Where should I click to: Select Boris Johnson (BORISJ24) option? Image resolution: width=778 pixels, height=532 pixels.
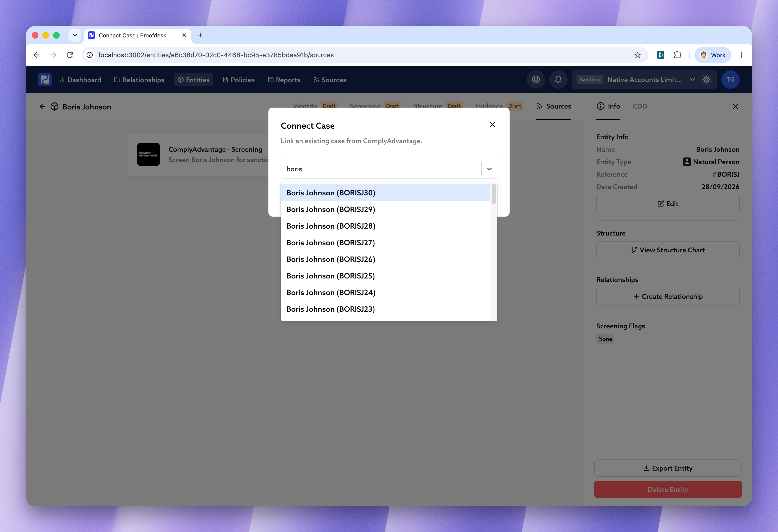point(385,292)
